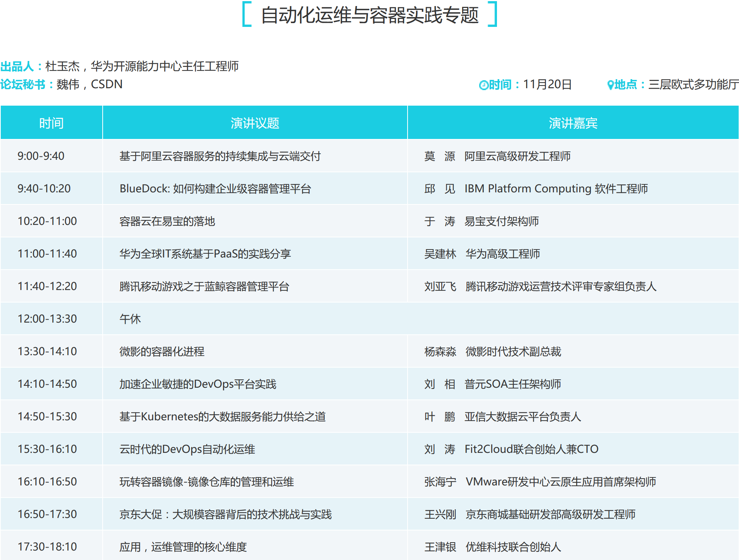Select the BlueDock container platform talk title
This screenshot has height=560, width=739.
215,189
